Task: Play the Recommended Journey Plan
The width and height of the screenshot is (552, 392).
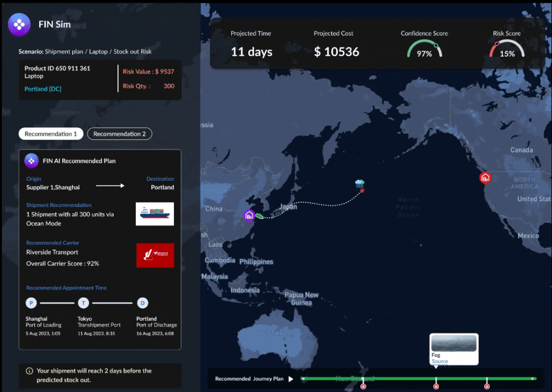Action: [x=291, y=379]
